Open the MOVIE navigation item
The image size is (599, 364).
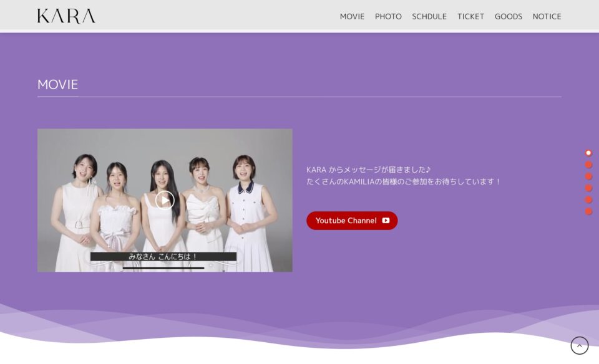tap(352, 16)
